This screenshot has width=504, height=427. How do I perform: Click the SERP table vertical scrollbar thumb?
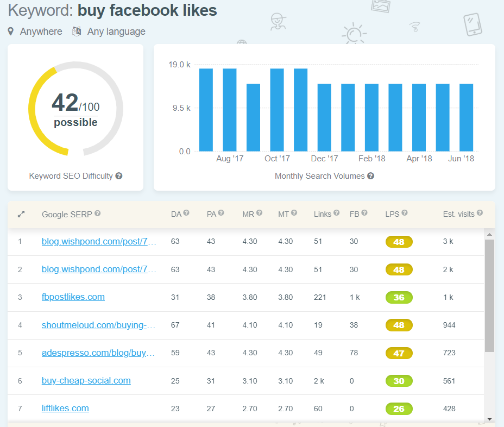[489, 296]
